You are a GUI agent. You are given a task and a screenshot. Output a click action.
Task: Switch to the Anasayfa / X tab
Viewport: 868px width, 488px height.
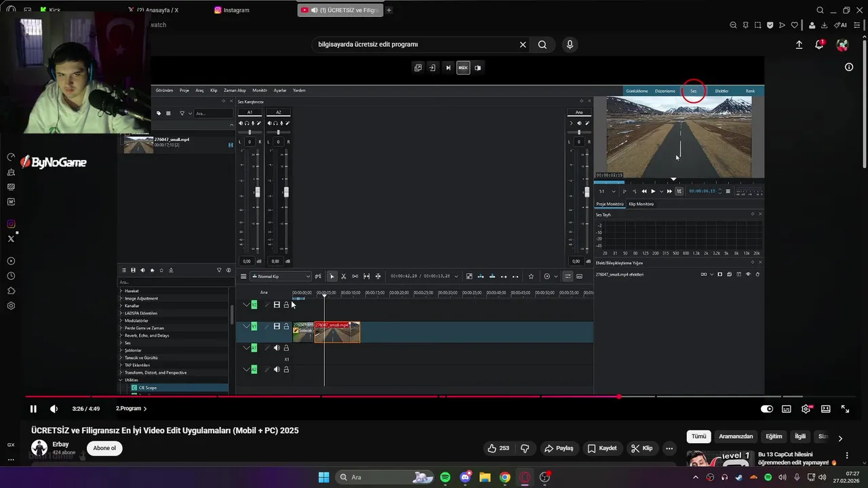(159, 10)
